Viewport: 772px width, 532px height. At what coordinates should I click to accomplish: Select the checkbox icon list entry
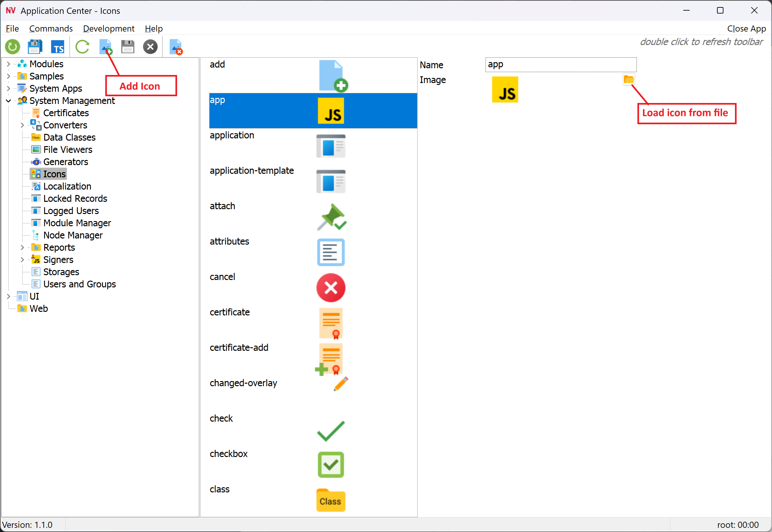click(229, 454)
